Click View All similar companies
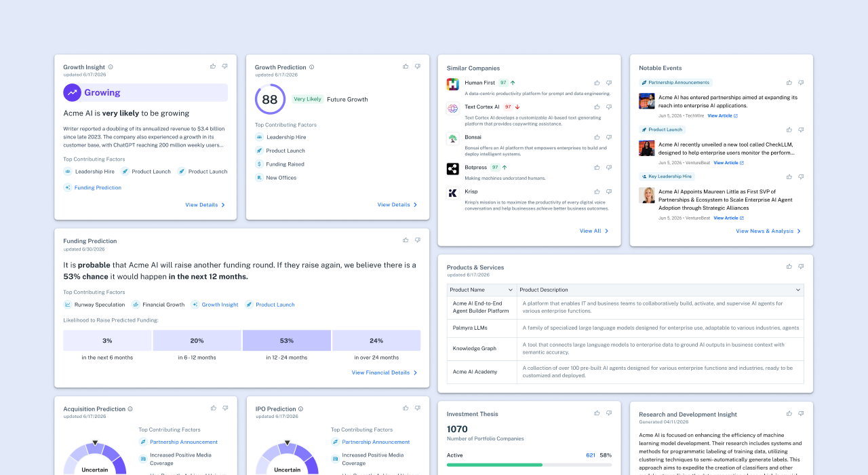Screen dimensions: 868x475 594,231
